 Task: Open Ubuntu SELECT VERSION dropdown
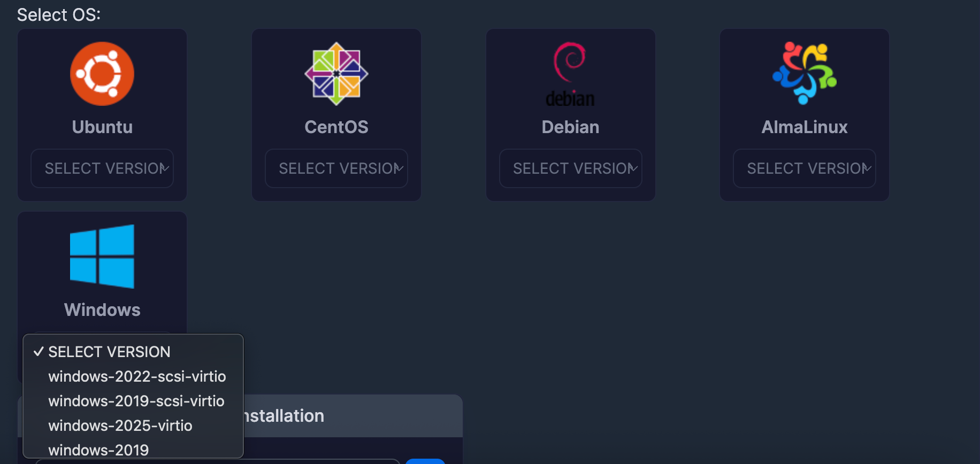pos(102,168)
